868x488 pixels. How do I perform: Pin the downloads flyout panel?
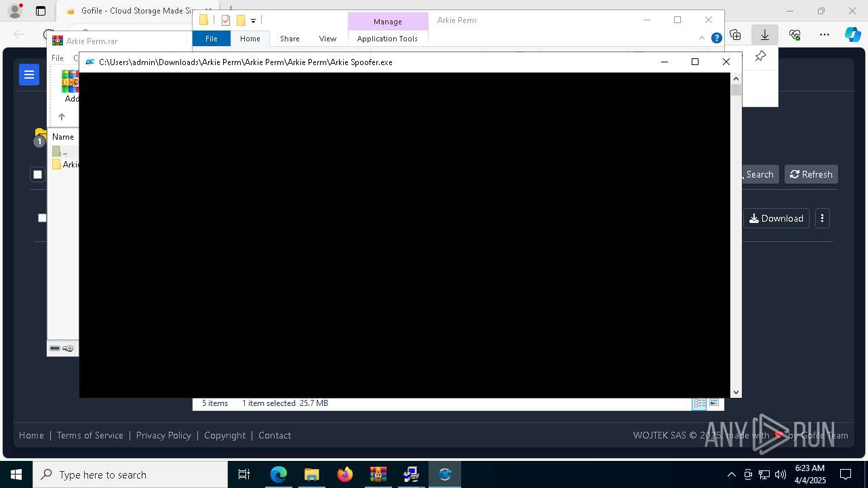point(760,56)
